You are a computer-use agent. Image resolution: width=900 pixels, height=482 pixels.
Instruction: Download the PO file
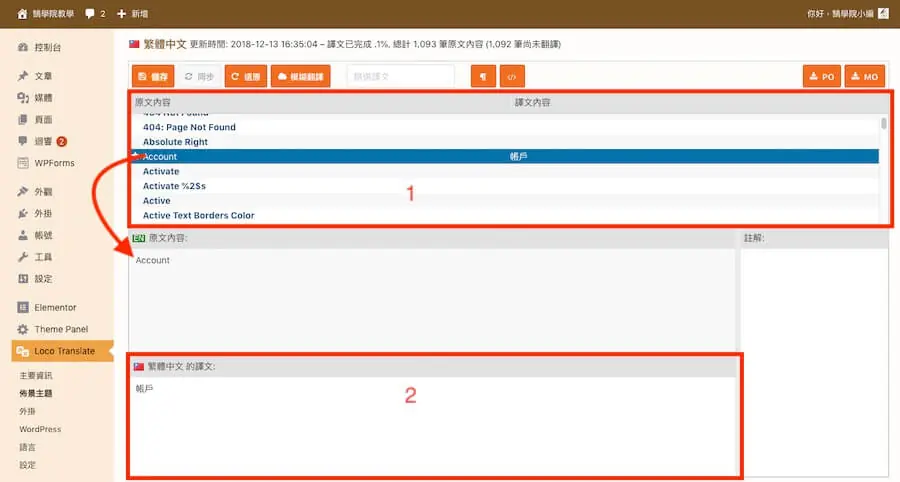tap(821, 76)
